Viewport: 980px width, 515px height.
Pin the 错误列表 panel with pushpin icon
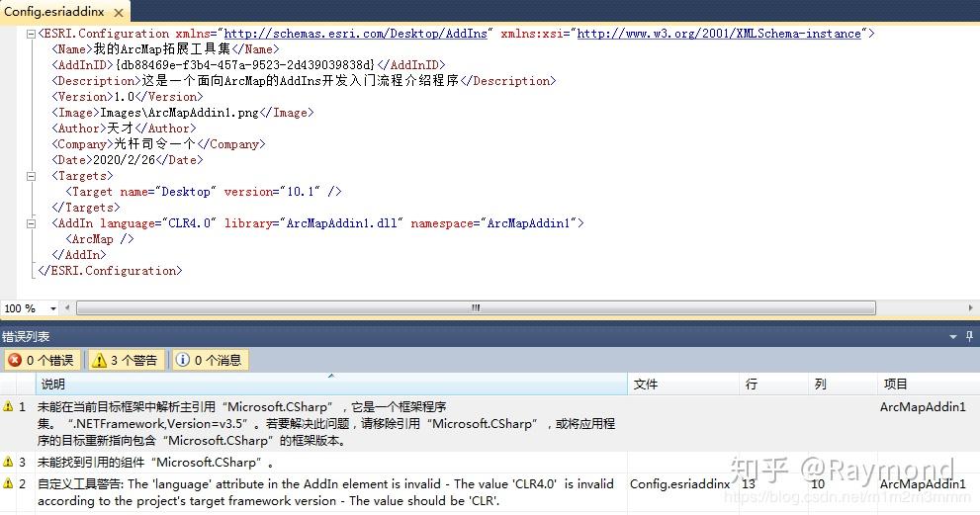969,337
